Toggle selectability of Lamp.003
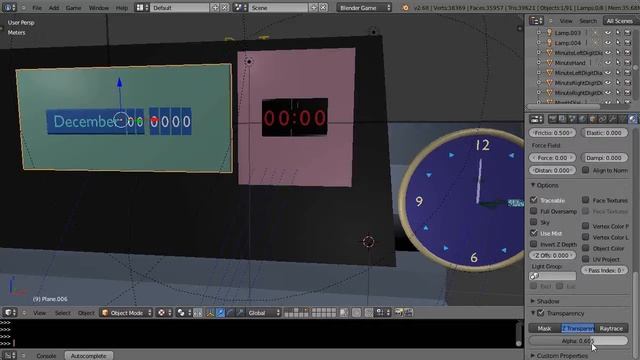The width and height of the screenshot is (640, 360). coord(618,32)
